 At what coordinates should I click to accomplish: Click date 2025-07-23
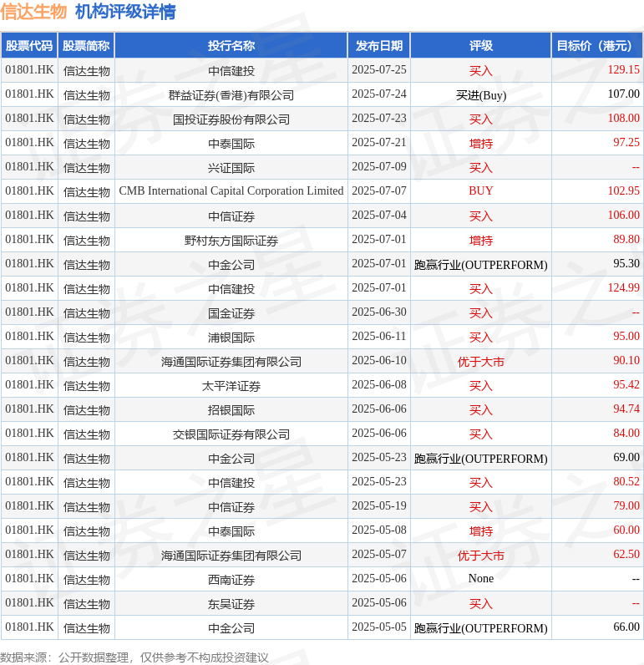click(379, 118)
